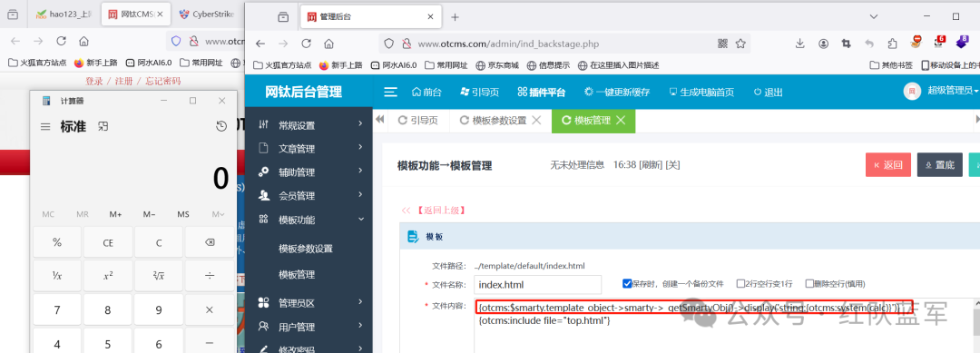Viewport: 980px width, 353px height.
Task: Open Firefox downloads panel
Action: [x=800, y=44]
